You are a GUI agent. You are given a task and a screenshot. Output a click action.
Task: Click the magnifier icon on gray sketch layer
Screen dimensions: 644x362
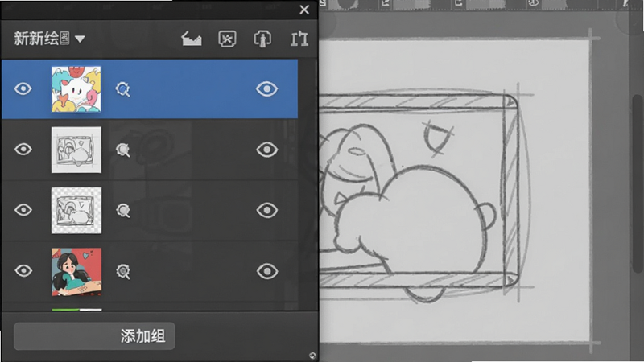123,150
